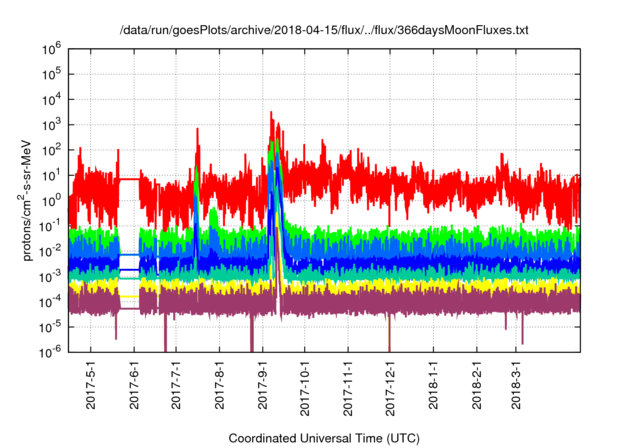Click the 2017-5-1 date label
640x448 pixels.
(x=91, y=385)
